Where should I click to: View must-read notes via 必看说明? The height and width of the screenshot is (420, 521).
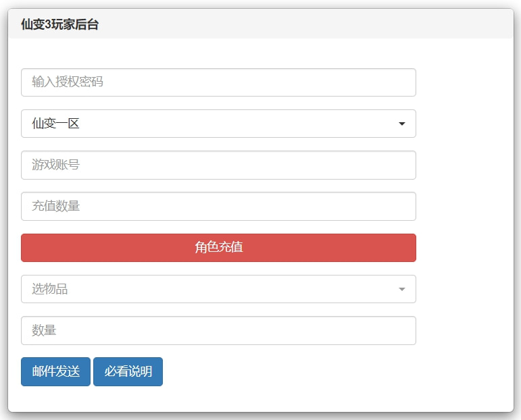[x=128, y=371]
